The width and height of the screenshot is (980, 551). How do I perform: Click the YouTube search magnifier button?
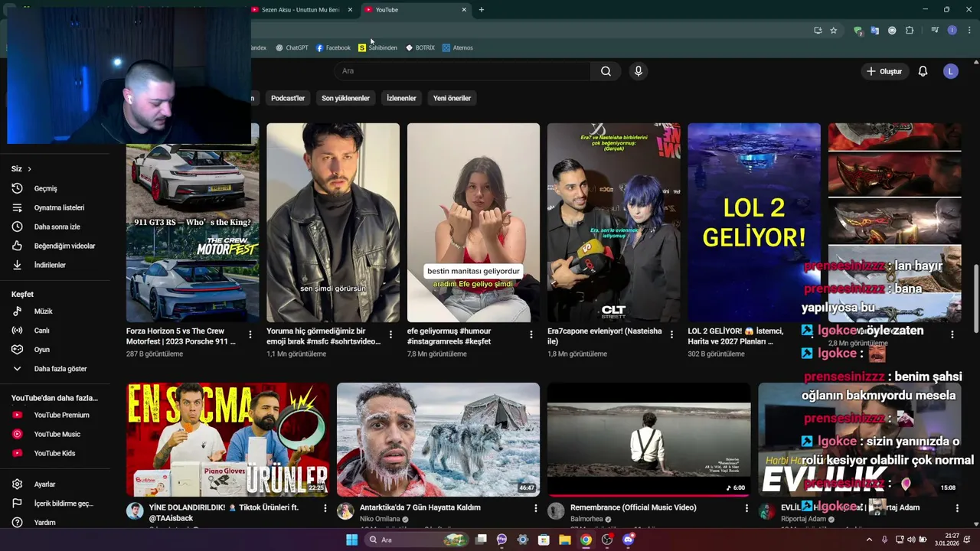606,71
